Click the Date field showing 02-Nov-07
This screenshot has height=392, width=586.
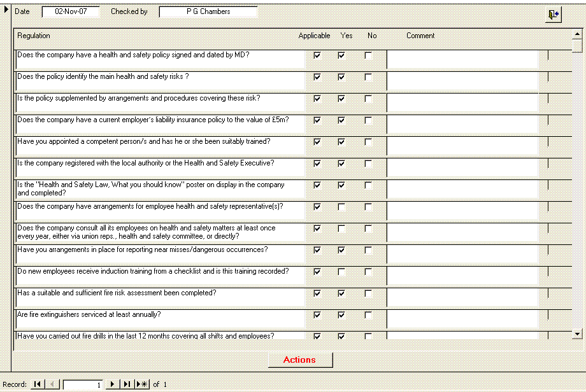[x=71, y=11]
